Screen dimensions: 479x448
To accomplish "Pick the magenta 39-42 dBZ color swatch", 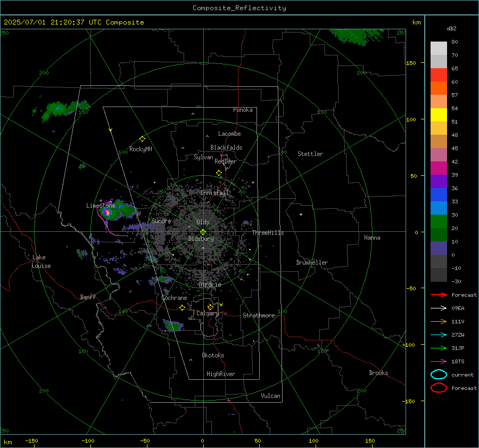I will [439, 168].
